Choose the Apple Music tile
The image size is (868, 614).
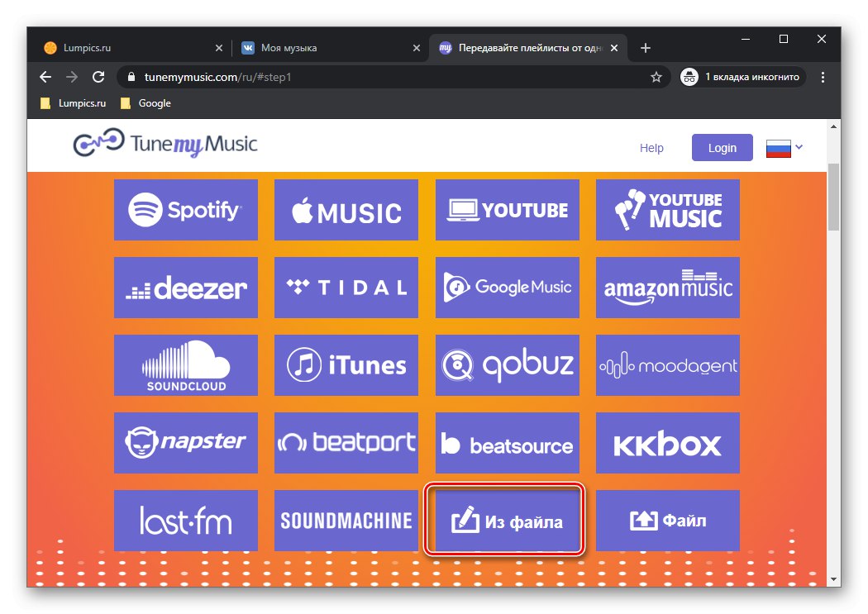[x=346, y=210]
